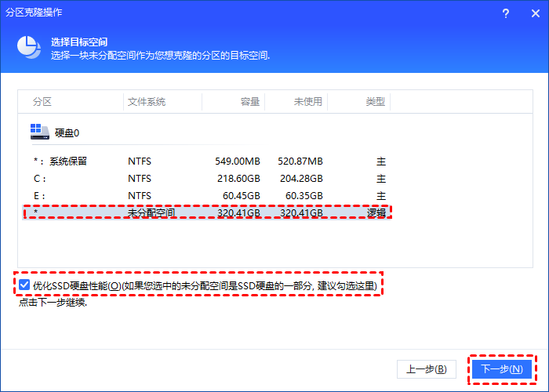The image size is (549, 392).
Task: Click the 文件系统 column header
Action: coord(147,102)
